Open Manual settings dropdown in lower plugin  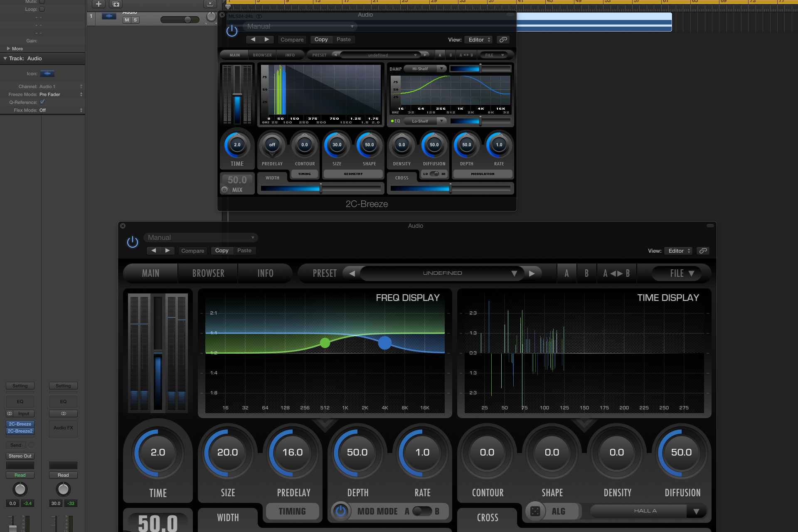(201, 237)
